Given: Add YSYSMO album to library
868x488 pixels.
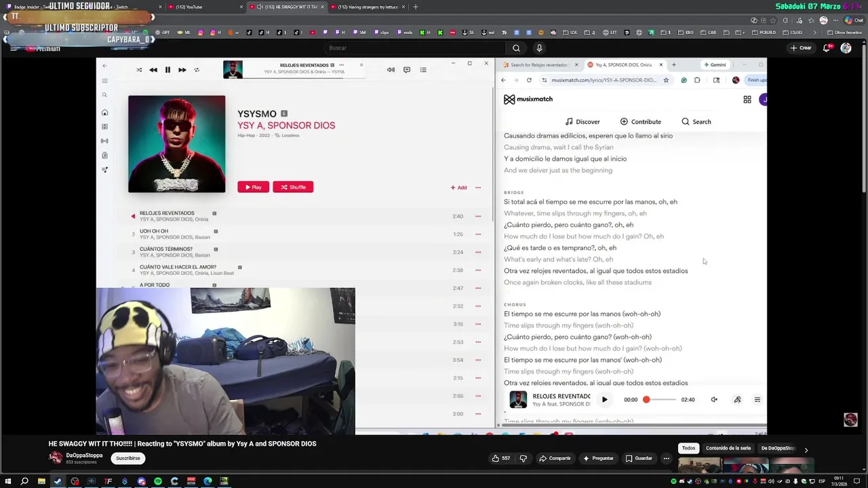Looking at the screenshot, I should (x=458, y=188).
